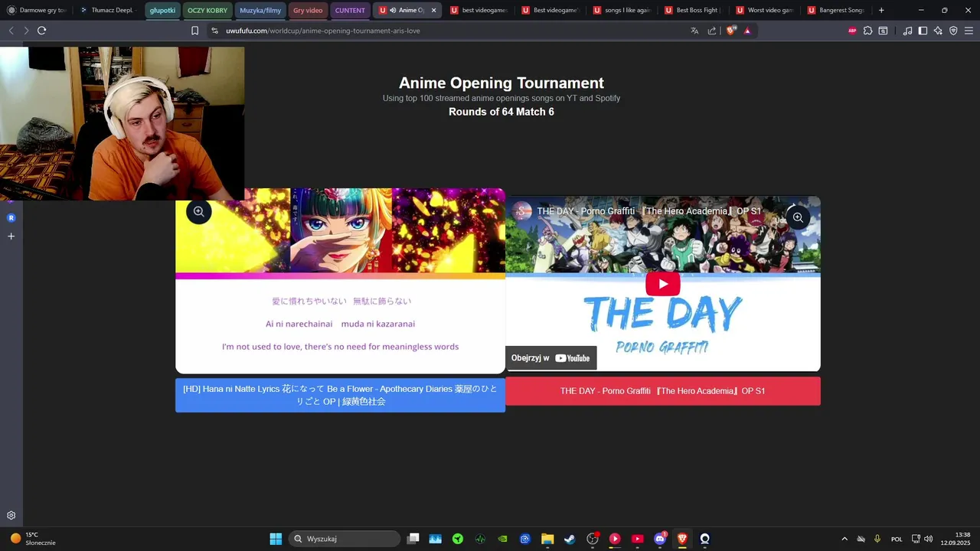Image resolution: width=980 pixels, height=551 pixels.
Task: Click the browser back arrow
Action: (x=11, y=31)
